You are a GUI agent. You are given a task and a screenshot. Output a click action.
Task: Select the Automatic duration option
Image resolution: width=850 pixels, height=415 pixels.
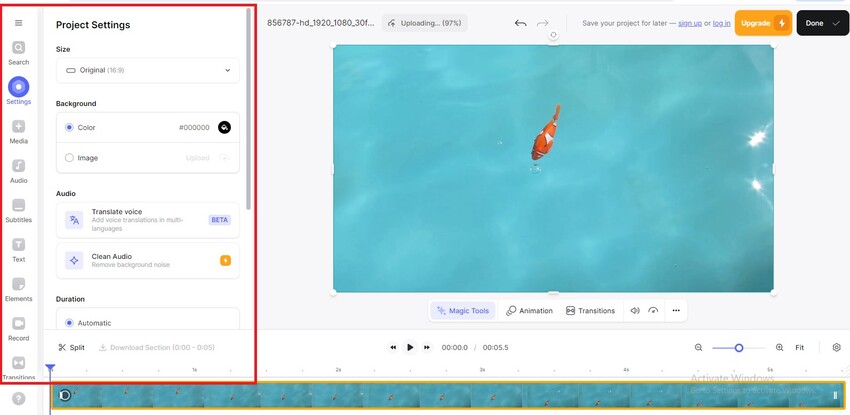point(69,323)
